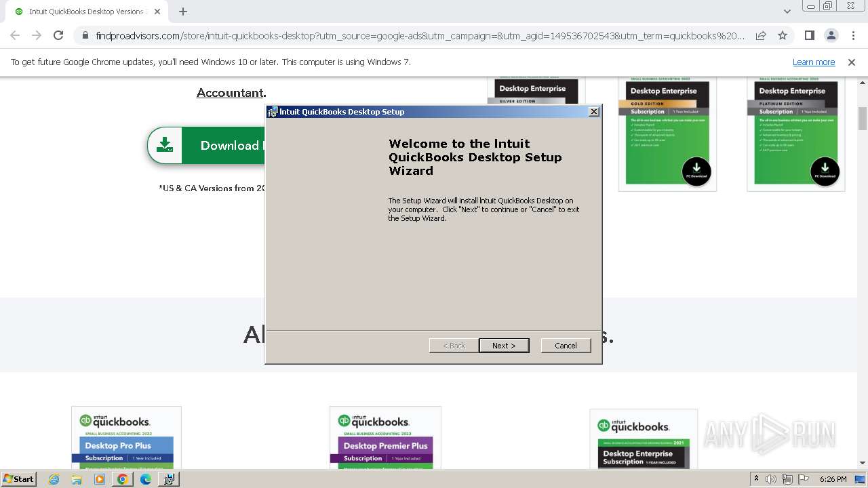Open the Accountant link
The width and height of the screenshot is (868, 488).
230,93
